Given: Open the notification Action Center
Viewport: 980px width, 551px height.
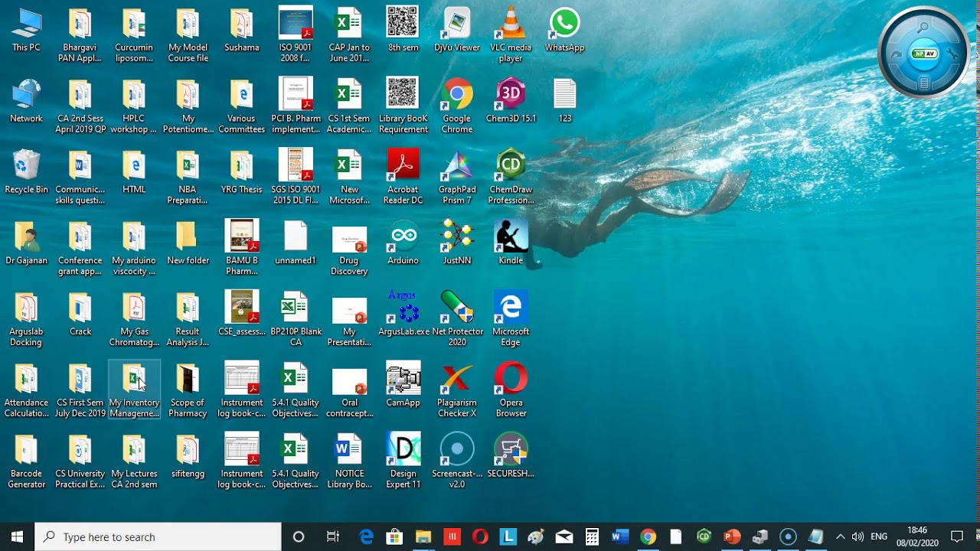Looking at the screenshot, I should 957,536.
